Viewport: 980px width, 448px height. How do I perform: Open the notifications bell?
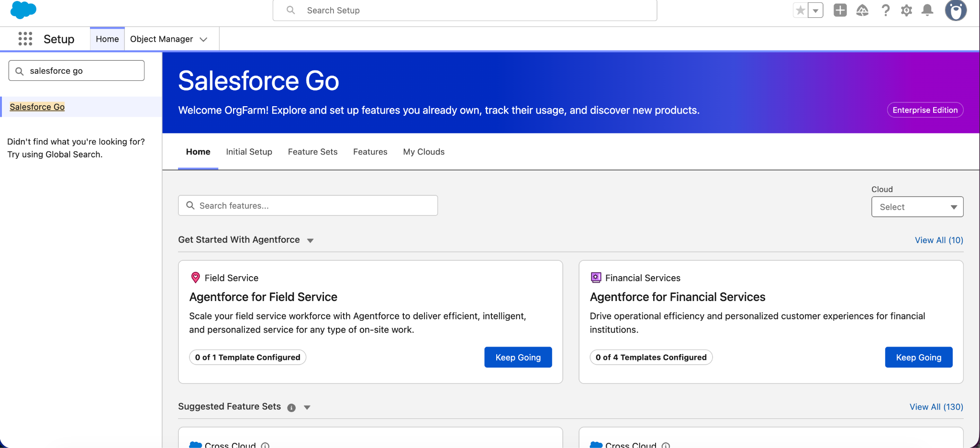tap(927, 10)
